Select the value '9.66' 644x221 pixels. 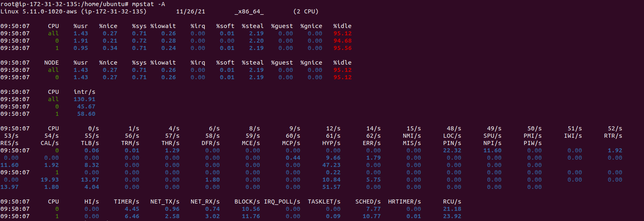point(333,158)
